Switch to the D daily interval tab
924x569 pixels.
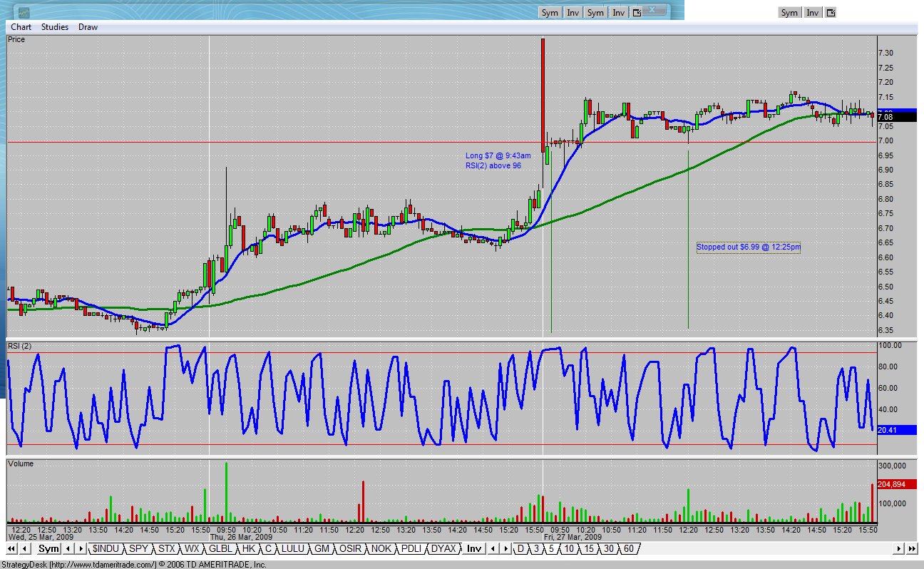(520, 549)
